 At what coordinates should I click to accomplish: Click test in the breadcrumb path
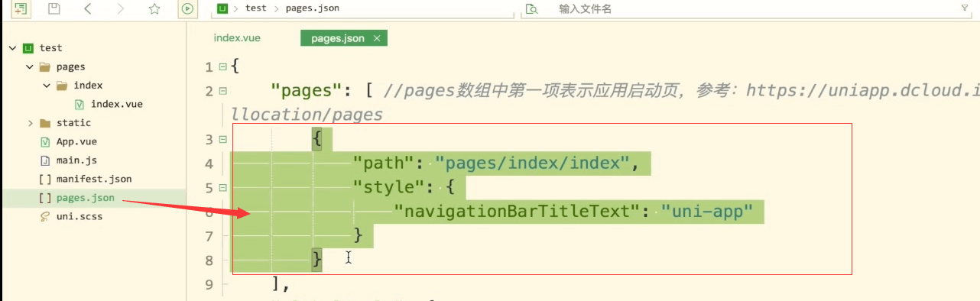click(x=256, y=8)
